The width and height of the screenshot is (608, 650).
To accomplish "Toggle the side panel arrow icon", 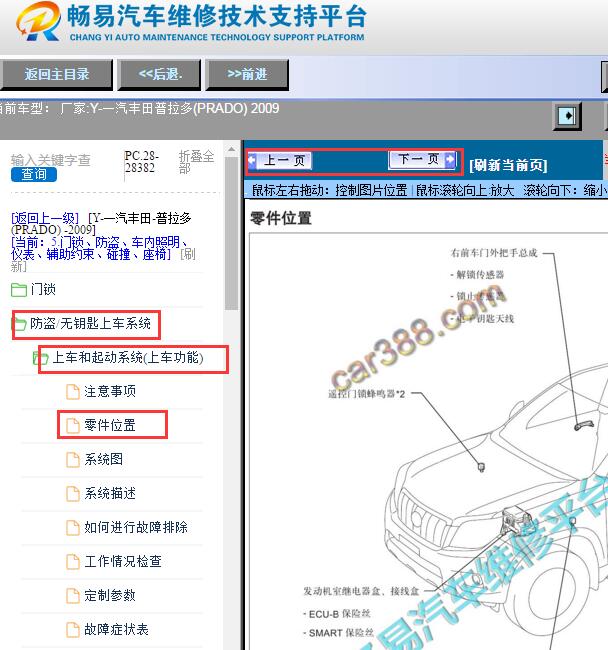I will 567,116.
